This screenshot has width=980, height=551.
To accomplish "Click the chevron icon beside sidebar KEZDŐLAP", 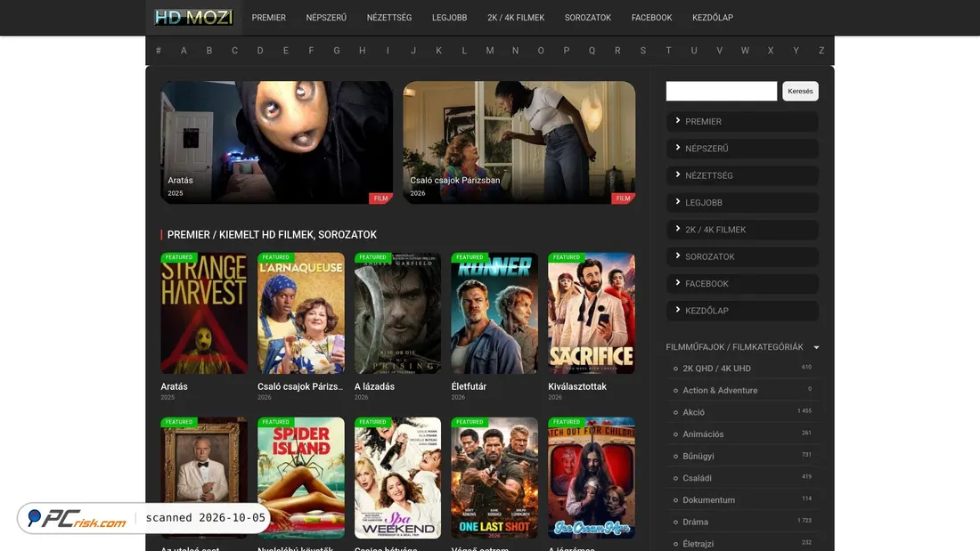I will (x=677, y=310).
